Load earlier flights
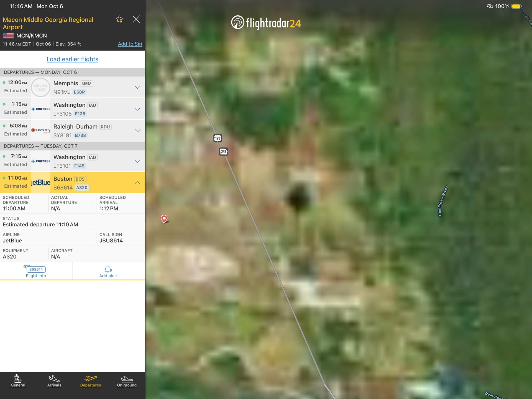This screenshot has width=532, height=399. (x=72, y=59)
